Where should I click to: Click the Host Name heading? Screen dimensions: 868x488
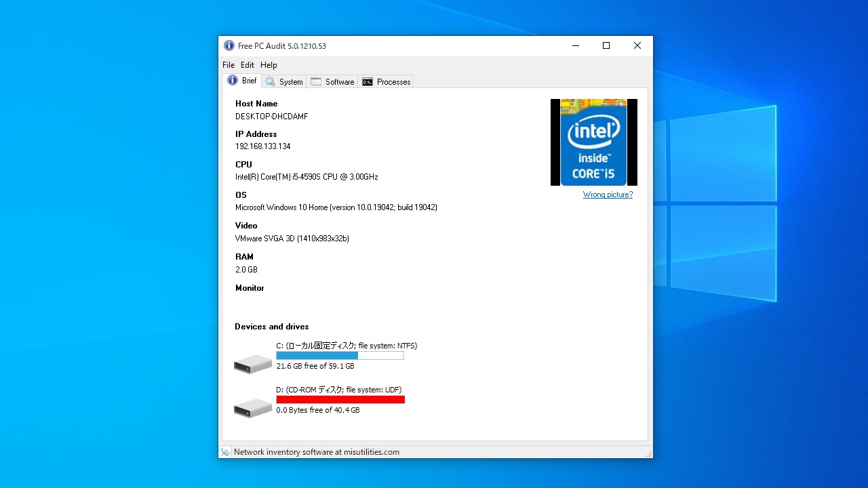click(256, 104)
